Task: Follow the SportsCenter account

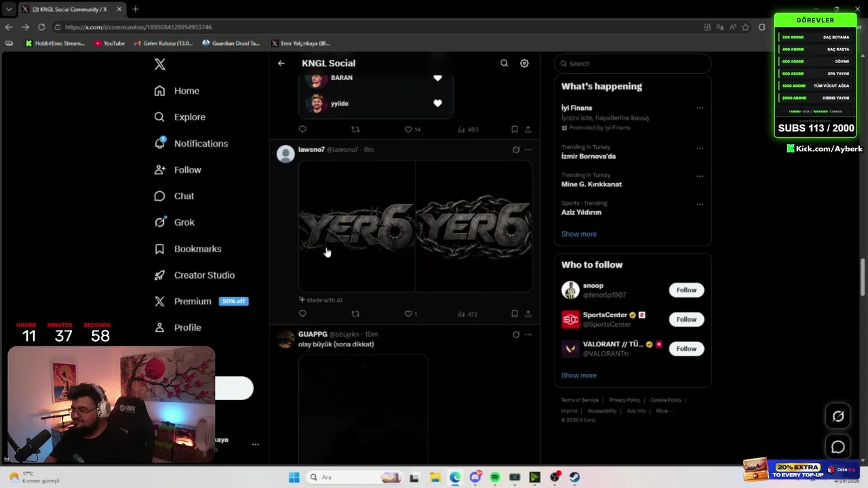Action: click(686, 319)
